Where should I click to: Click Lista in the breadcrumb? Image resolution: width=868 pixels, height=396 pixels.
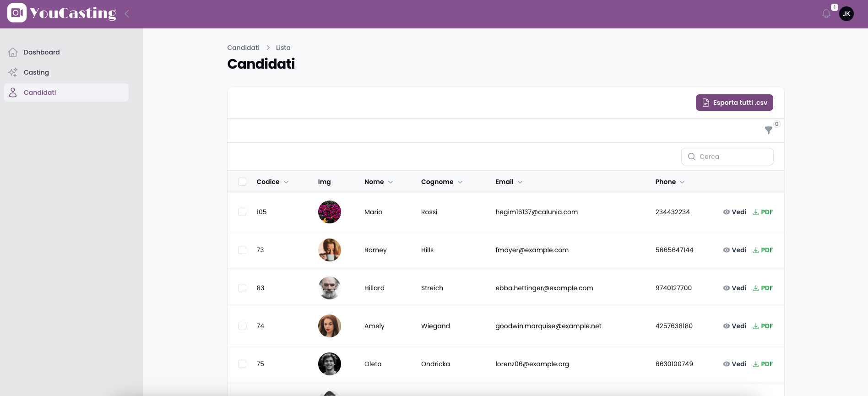pos(283,48)
